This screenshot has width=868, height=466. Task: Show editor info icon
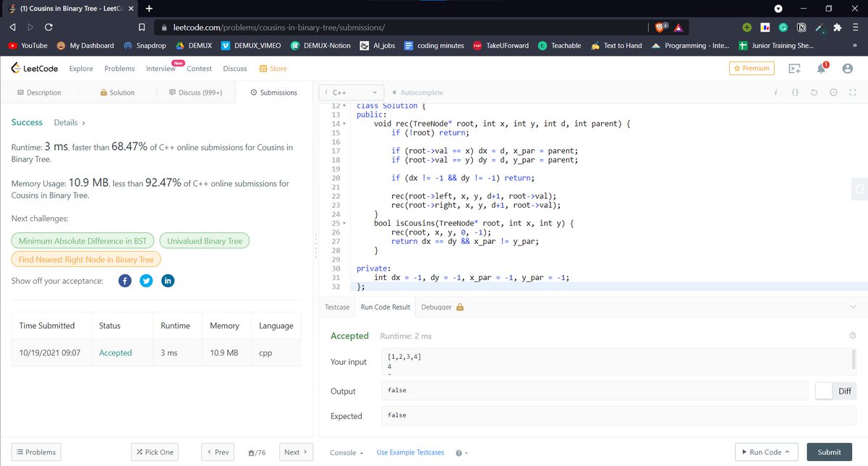775,93
